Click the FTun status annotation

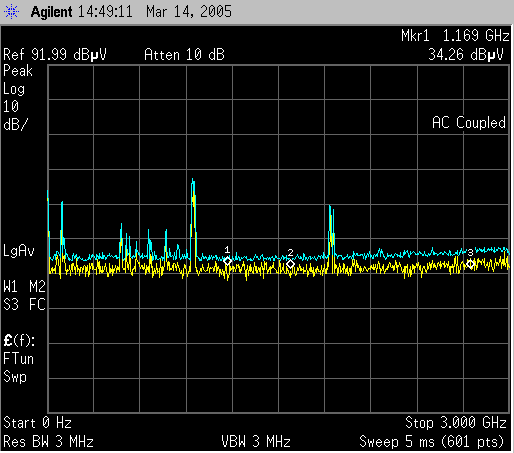18,359
